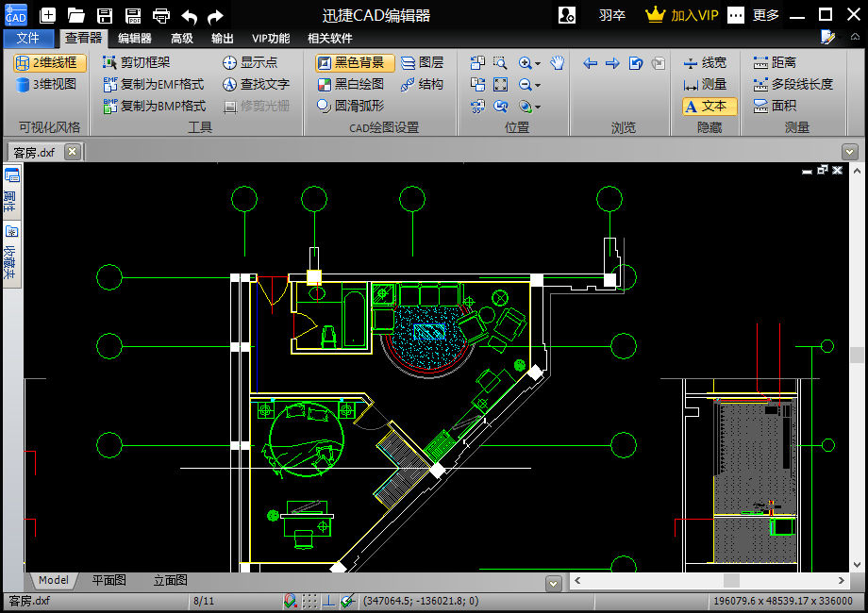The width and height of the screenshot is (868, 613).
Task: Open the 更多 menu
Action: pos(766,15)
